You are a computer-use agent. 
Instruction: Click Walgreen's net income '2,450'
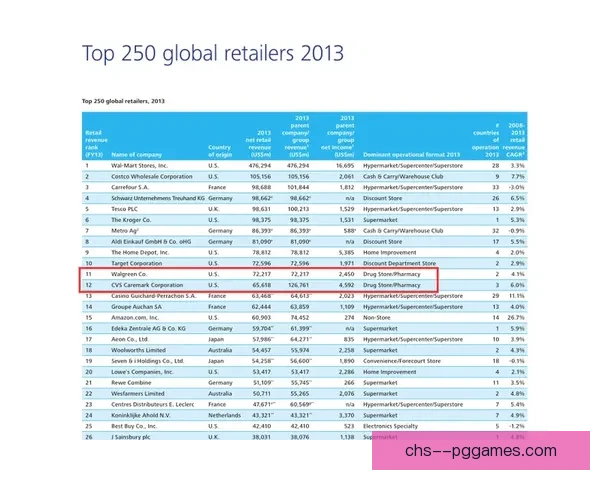(x=346, y=274)
